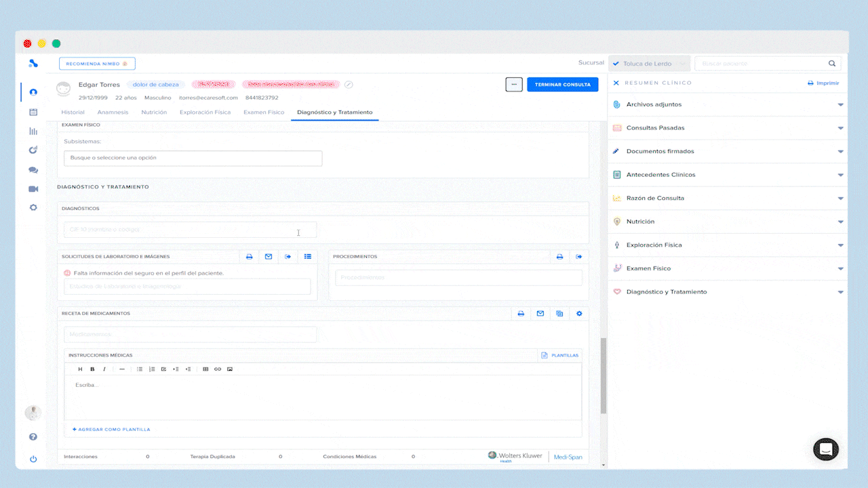Email the laboratory and imaging requests
Viewport: 868px width, 488px height.
point(269,257)
